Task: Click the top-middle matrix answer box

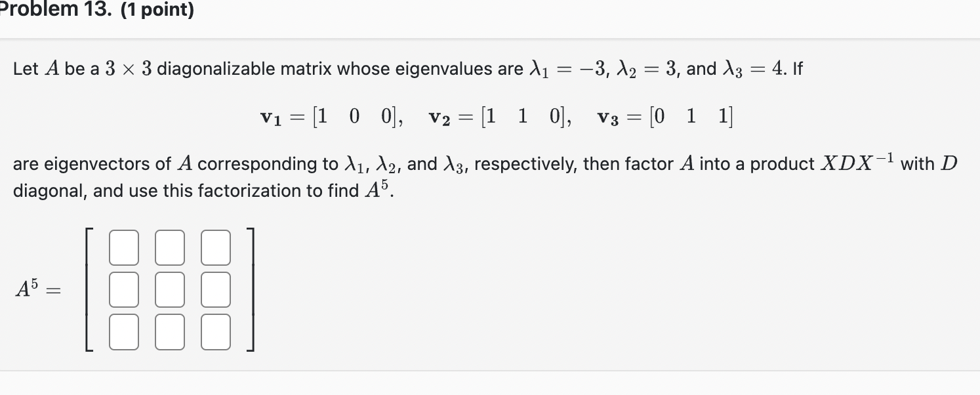Action: (169, 247)
